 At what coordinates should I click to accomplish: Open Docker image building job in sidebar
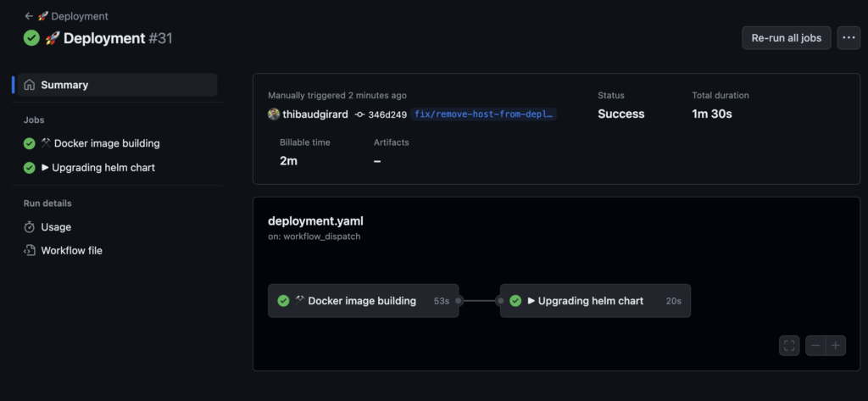[x=106, y=143]
